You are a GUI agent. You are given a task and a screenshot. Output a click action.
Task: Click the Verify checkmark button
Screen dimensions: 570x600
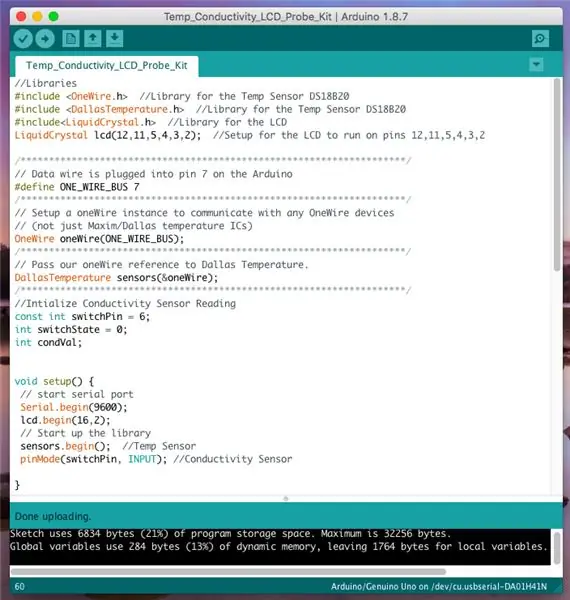23,39
